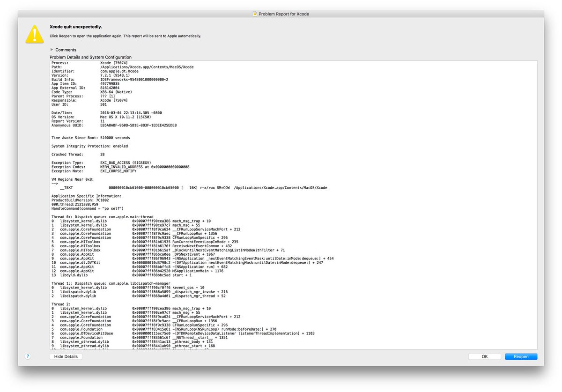Viewport: 562px width, 392px height.
Task: Expand the Comments disclosure triangle
Action: point(52,50)
